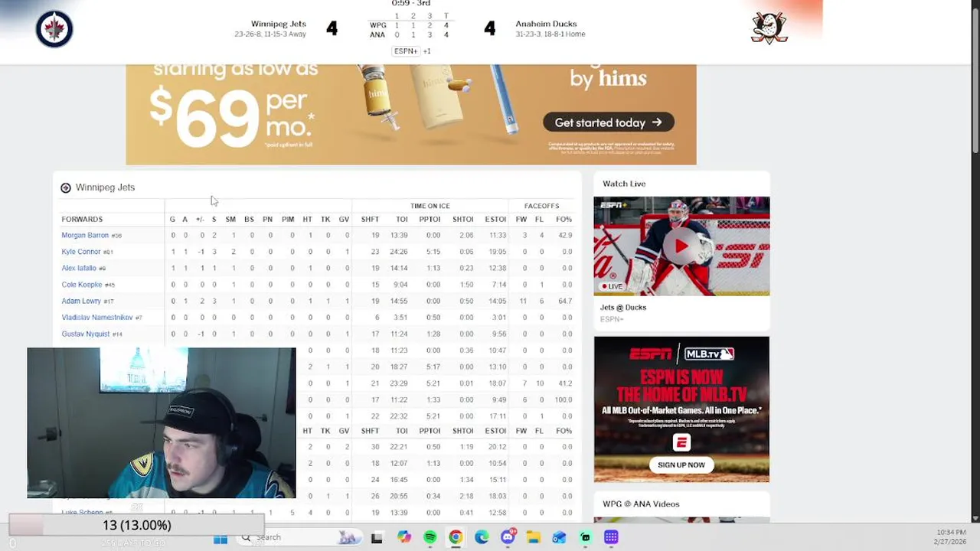This screenshot has height=551, width=980.
Task: Open Discord from the taskbar
Action: (x=508, y=538)
